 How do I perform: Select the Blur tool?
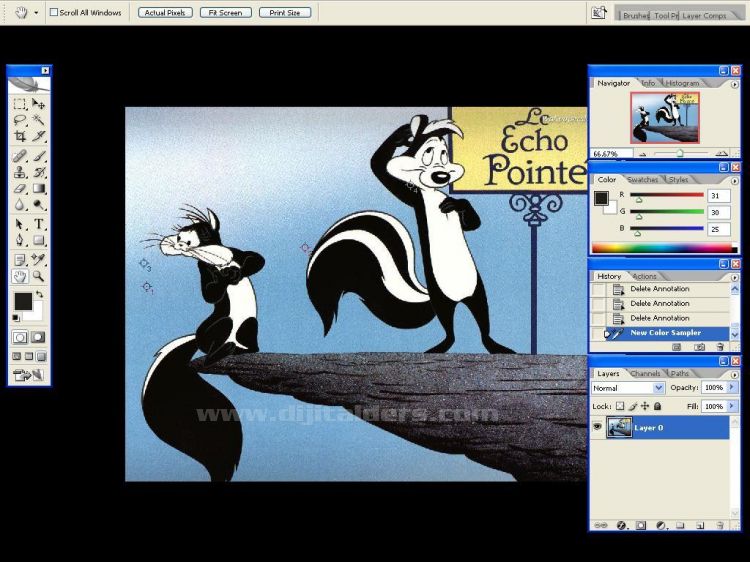pyautogui.click(x=20, y=205)
